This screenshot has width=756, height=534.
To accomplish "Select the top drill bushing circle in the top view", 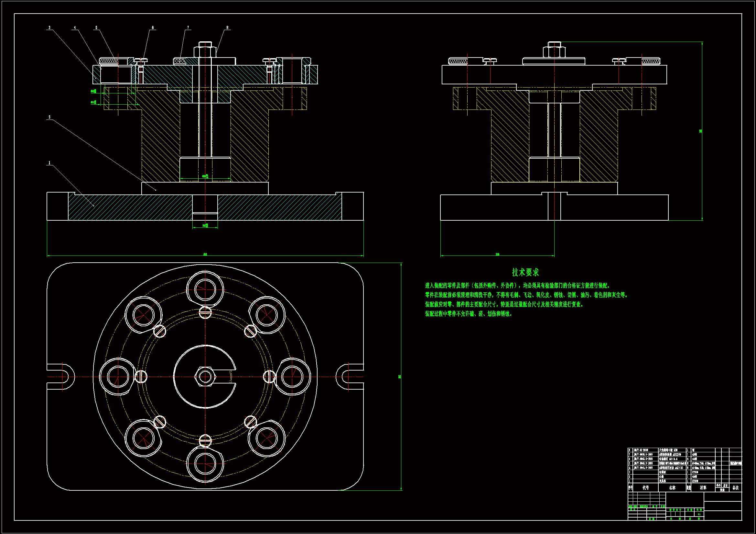I will pyautogui.click(x=205, y=289).
